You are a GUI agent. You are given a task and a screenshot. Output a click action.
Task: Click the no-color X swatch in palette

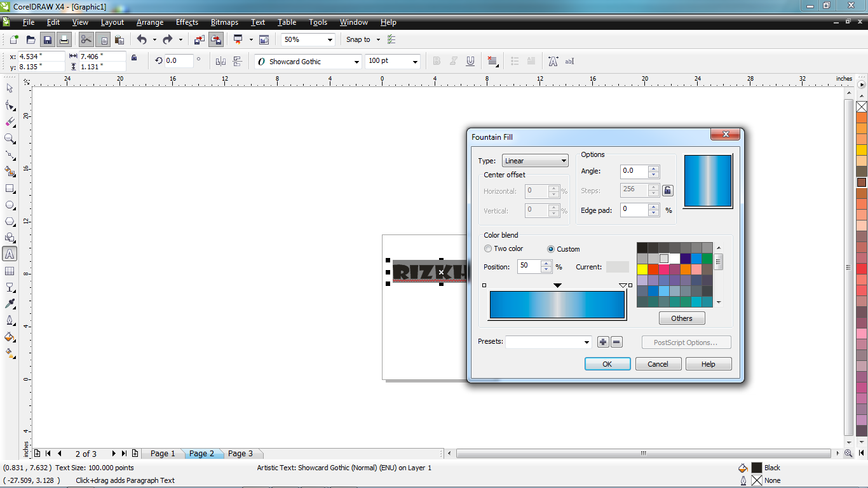tap(862, 107)
